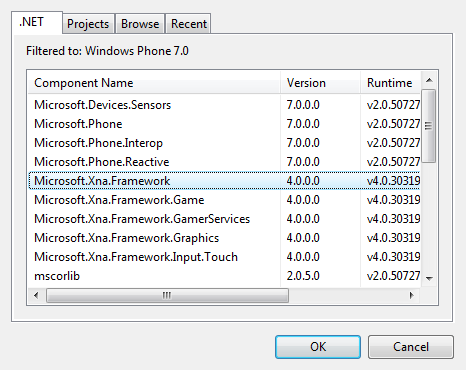The image size is (466, 370).
Task: Click the OK button
Action: (x=318, y=347)
